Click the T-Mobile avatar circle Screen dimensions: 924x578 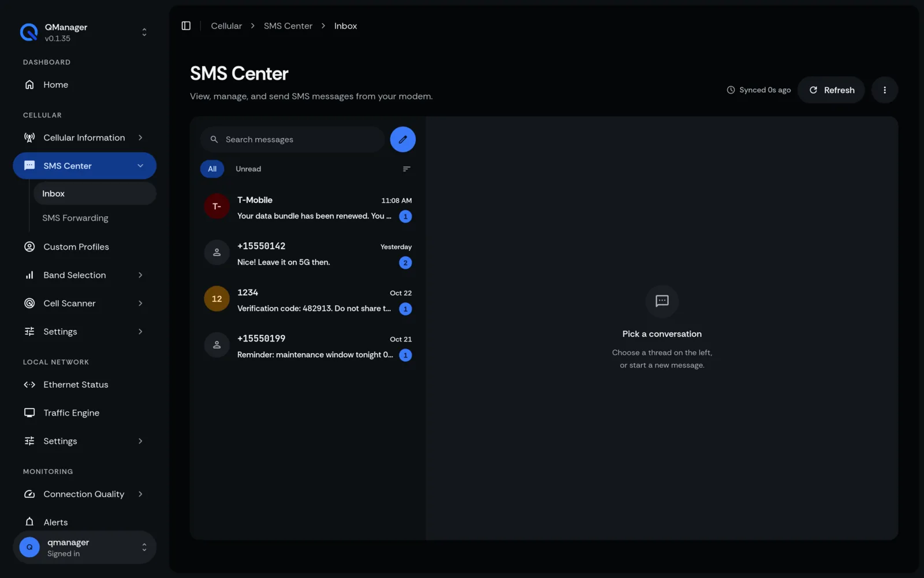[x=217, y=206]
